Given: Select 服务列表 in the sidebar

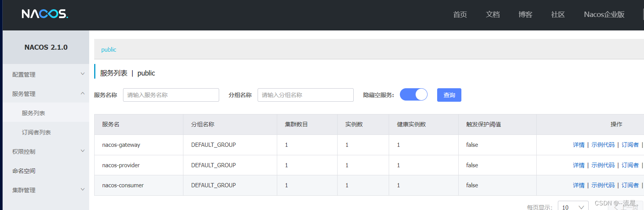Looking at the screenshot, I should click(x=46, y=113).
